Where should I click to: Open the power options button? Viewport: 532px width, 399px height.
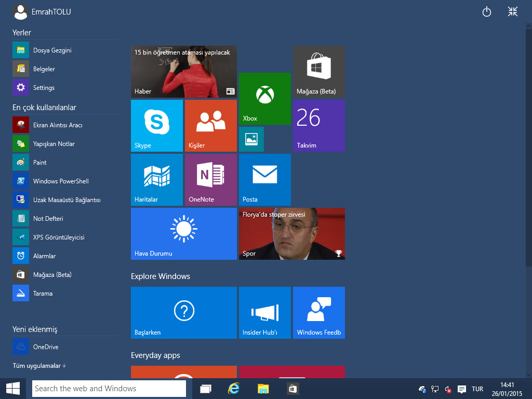pyautogui.click(x=486, y=12)
